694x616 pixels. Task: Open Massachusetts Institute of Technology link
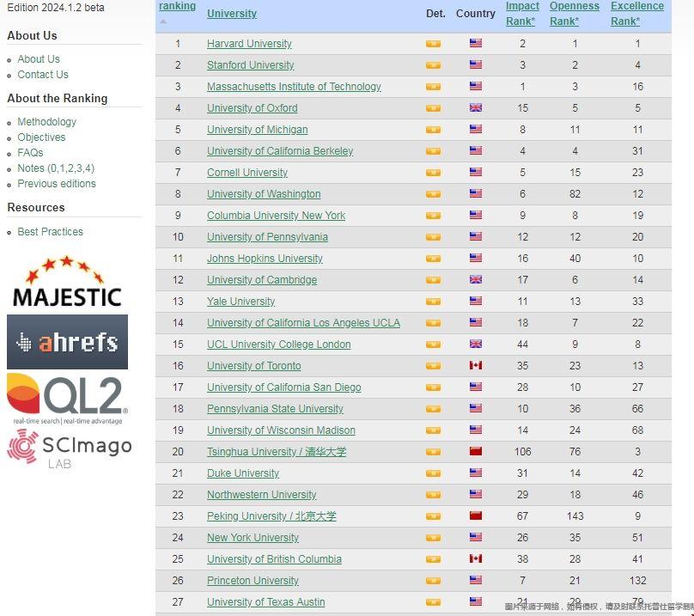click(x=294, y=87)
